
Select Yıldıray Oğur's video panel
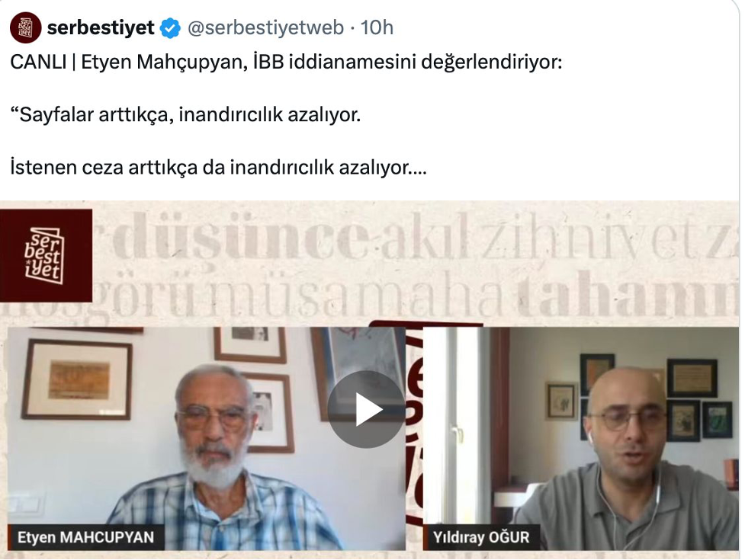point(580,439)
